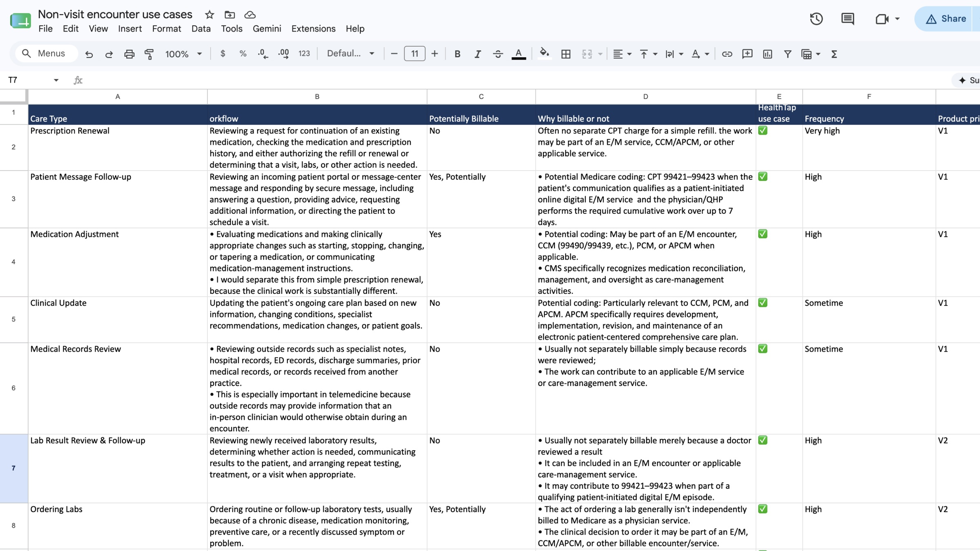Viewport: 980px width, 551px height.
Task: Create a filter with funnel icon
Action: (788, 54)
